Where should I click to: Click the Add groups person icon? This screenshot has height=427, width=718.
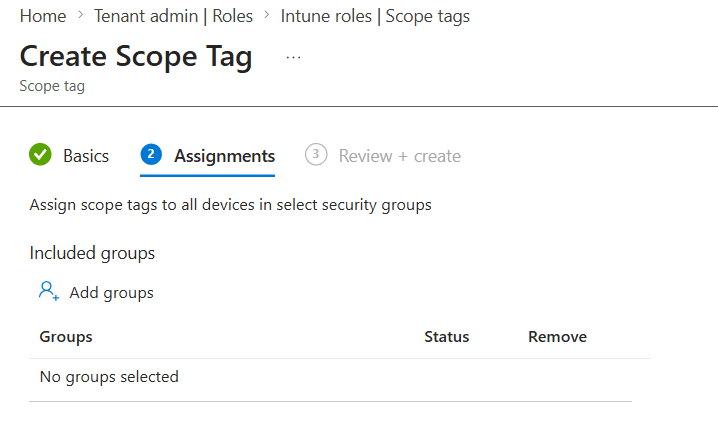click(x=49, y=291)
